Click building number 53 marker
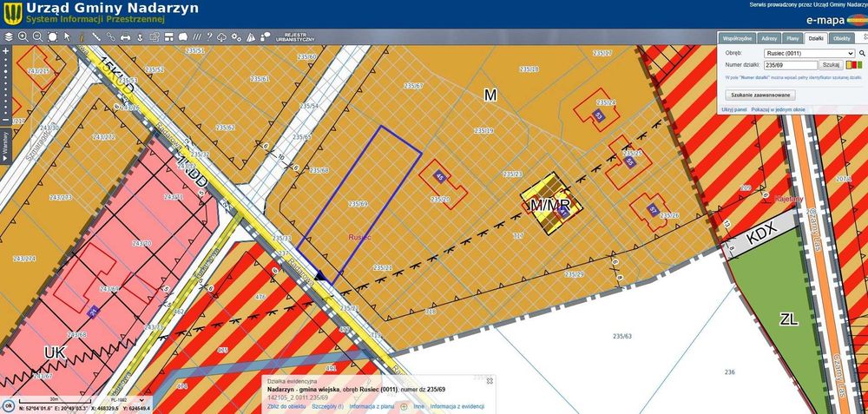 pyautogui.click(x=598, y=115)
